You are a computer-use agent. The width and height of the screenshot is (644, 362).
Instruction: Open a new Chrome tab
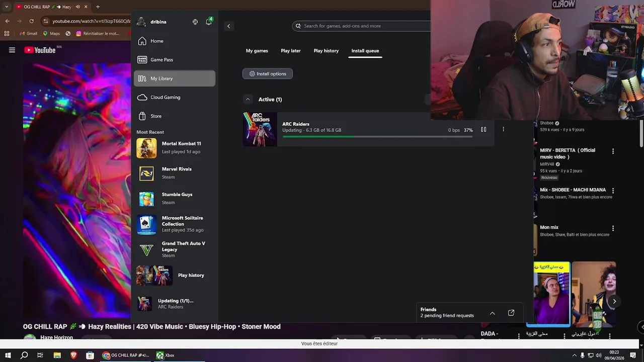pyautogui.click(x=98, y=7)
